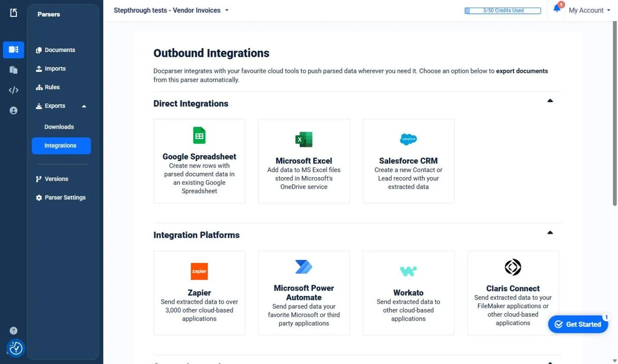Open the API code brackets icon
Screen dimensions: 618x364
[x=13, y=90]
